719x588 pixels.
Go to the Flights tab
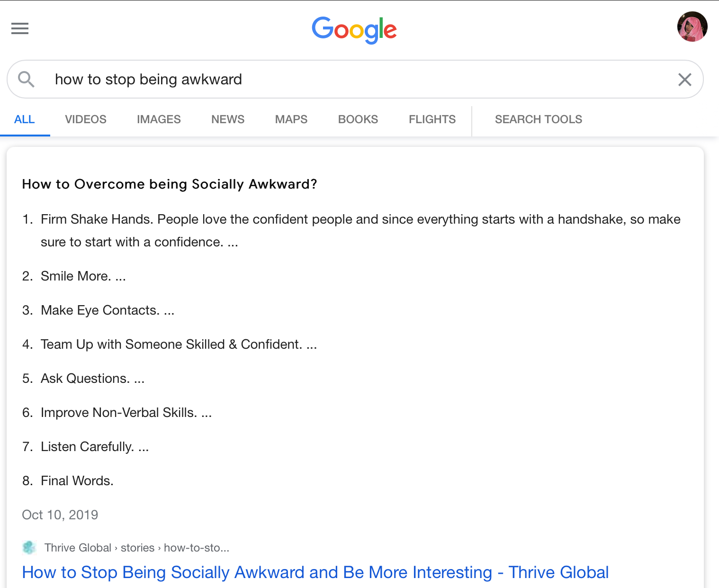click(x=432, y=119)
